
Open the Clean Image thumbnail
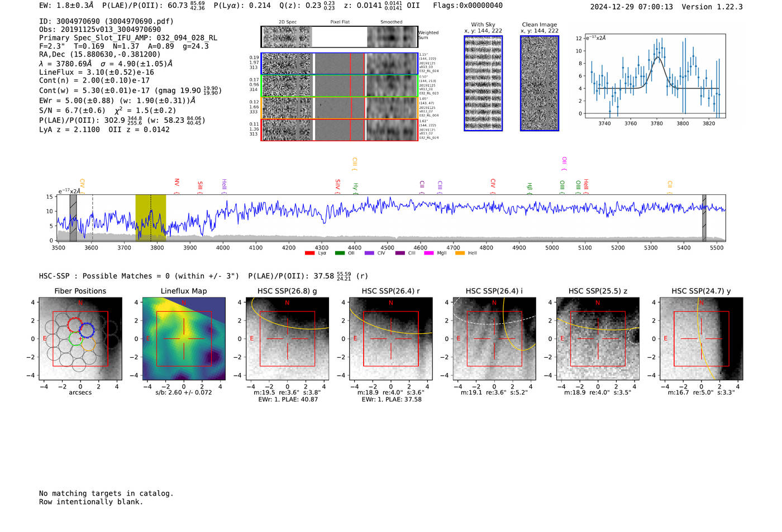pyautogui.click(x=540, y=83)
